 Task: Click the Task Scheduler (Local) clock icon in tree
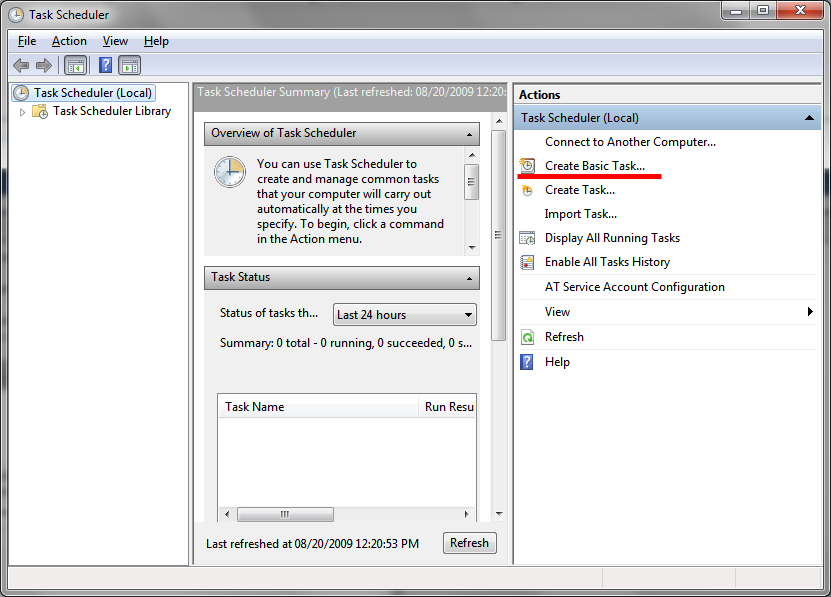[21, 93]
